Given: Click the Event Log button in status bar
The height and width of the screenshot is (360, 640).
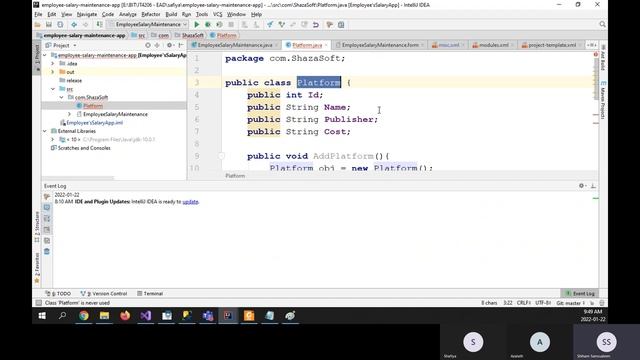Looking at the screenshot, I should point(580,293).
